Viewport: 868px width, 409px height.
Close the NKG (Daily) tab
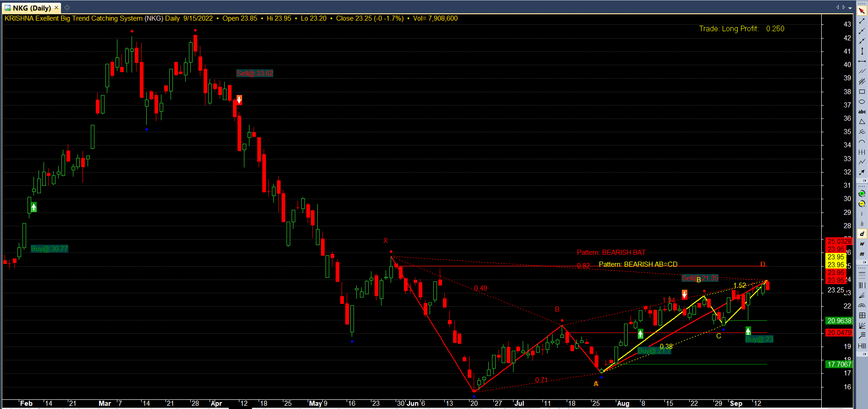coord(56,8)
